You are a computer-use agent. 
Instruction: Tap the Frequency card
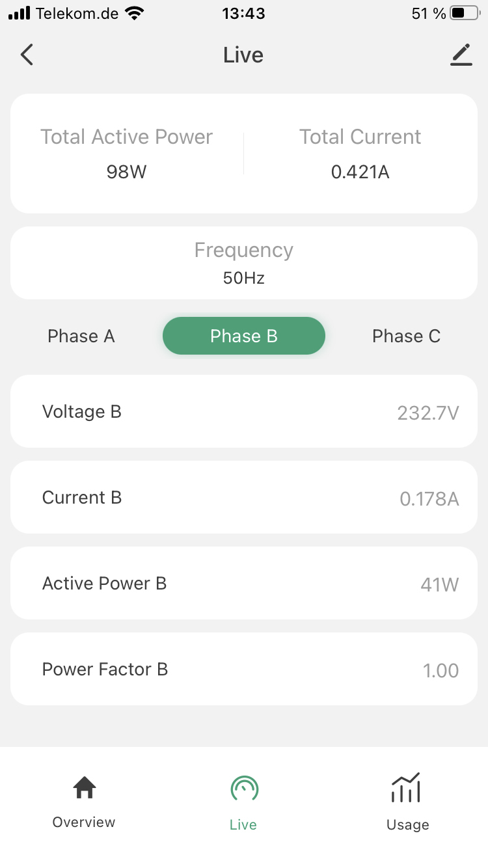coord(244,263)
